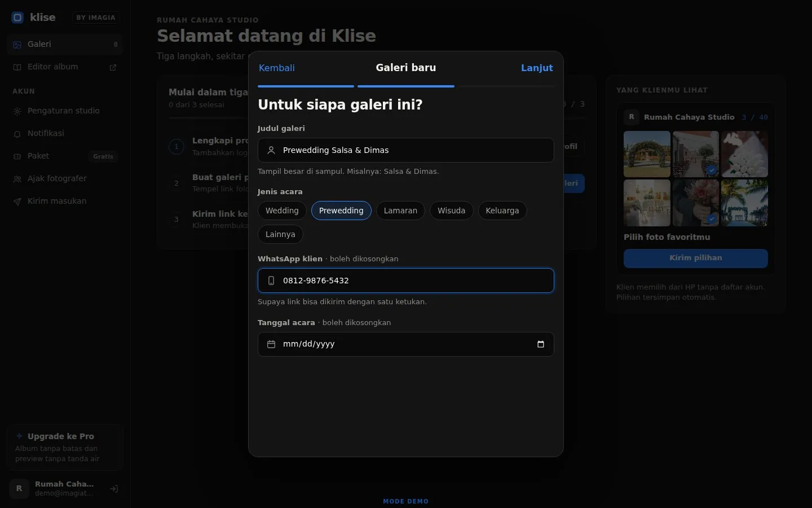Screen dimensions: 812x508
Task: Click the logout icon beside the account
Action: point(114,489)
